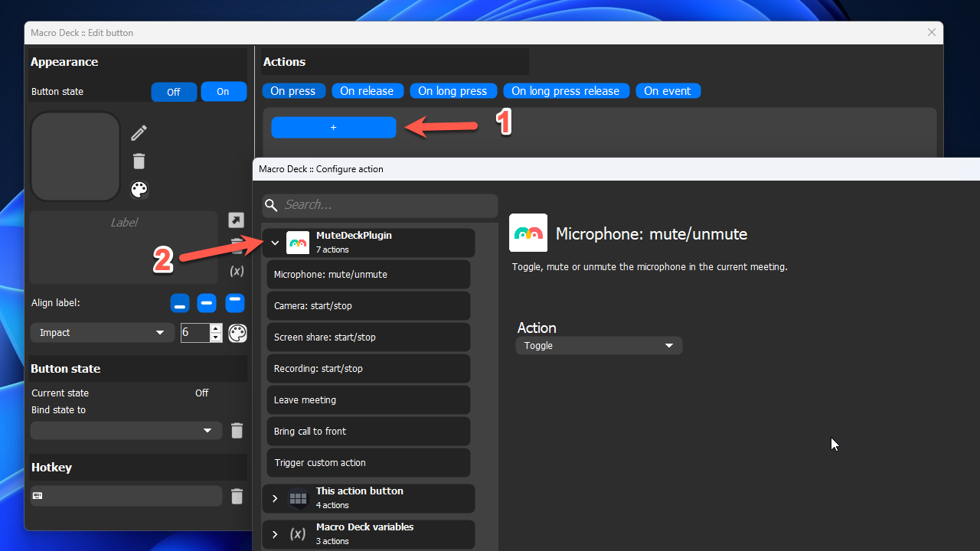Screen dimensions: 980x551
Task: Open the label font color palette
Action: [x=238, y=333]
